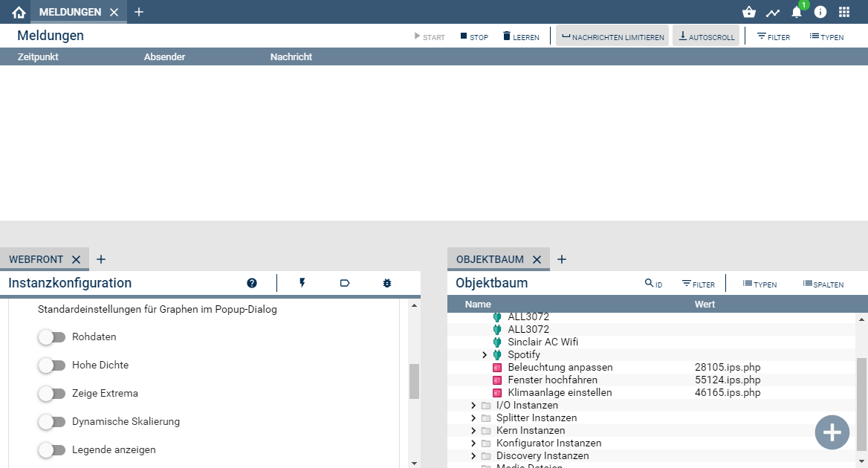The image size is (868, 468).
Task: Click the help icon in Instanzkonfiguration
Action: 252,283
